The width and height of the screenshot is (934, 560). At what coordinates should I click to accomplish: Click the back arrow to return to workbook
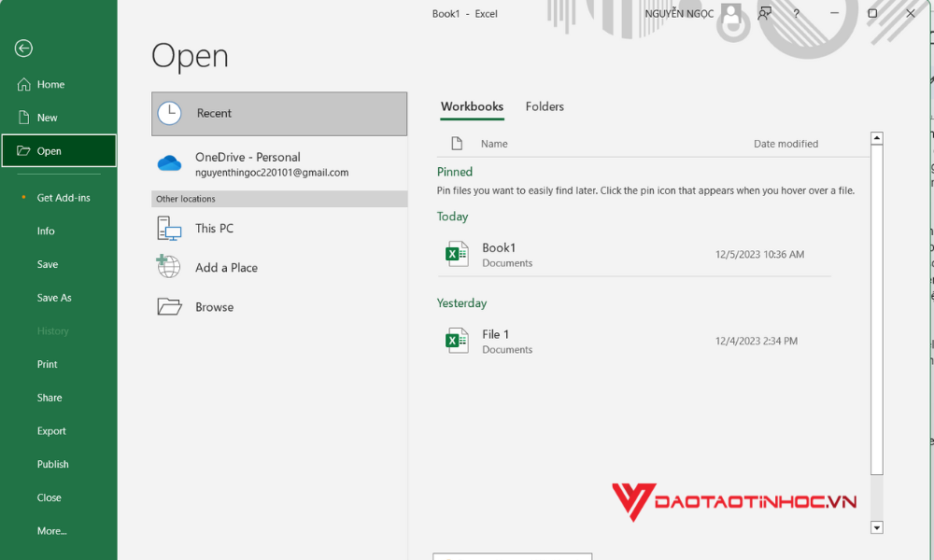click(24, 49)
